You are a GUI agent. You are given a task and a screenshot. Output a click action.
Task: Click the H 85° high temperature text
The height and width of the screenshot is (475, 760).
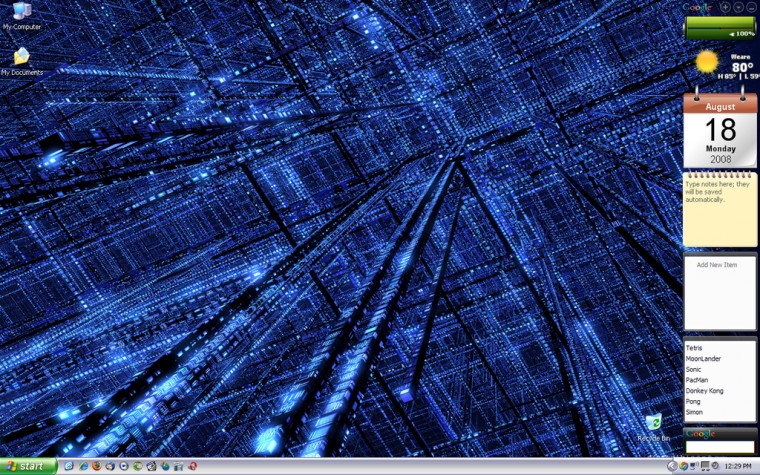click(x=727, y=77)
